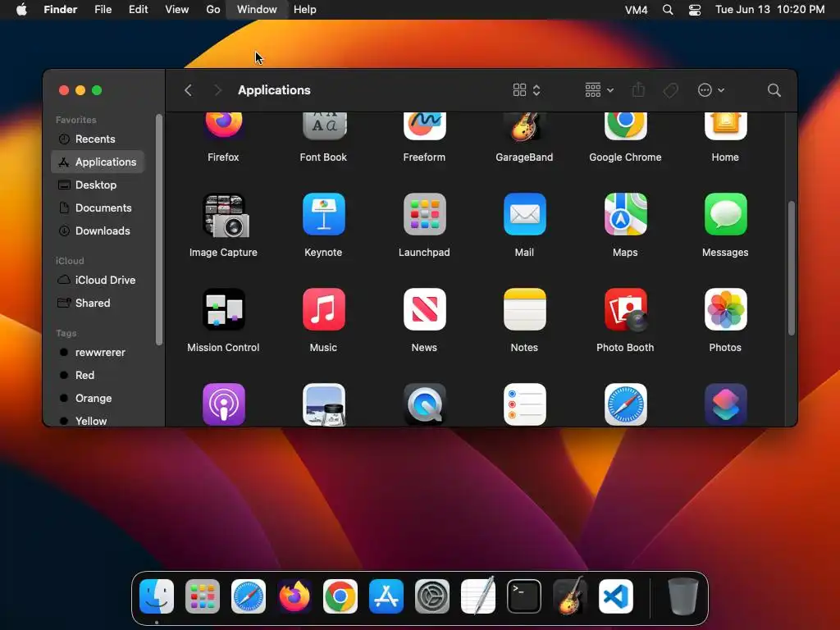Select the News app icon

coord(424,309)
